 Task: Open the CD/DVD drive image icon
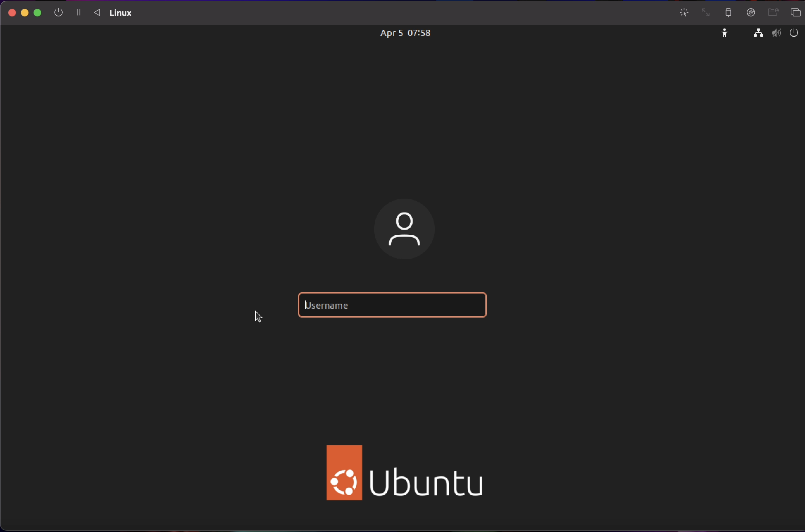point(751,13)
